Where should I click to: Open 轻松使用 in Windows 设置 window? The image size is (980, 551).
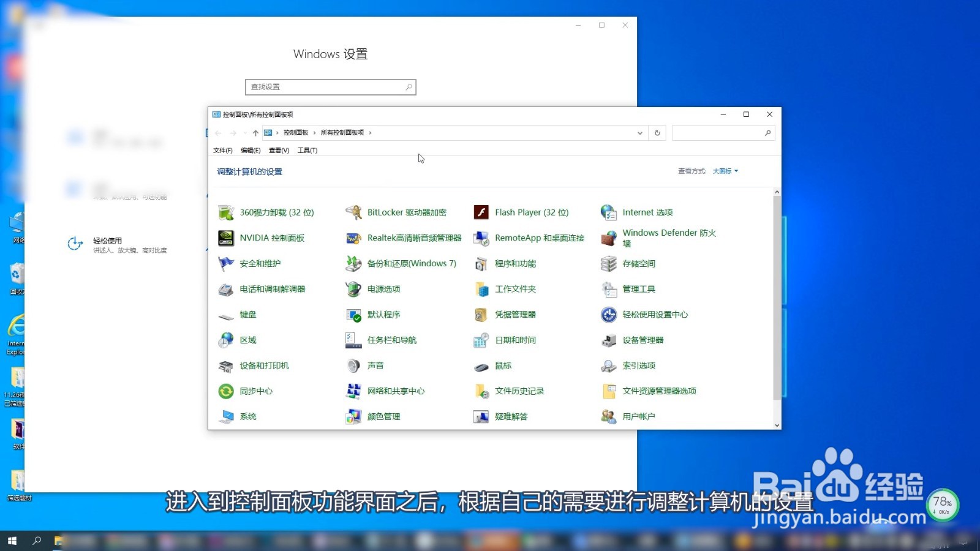tap(116, 245)
